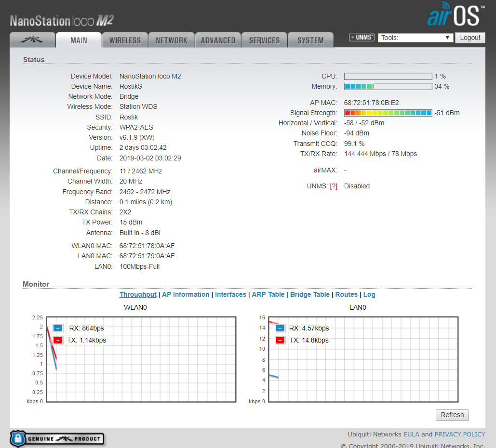The height and width of the screenshot is (448, 496).
Task: Click the Security value WPA2-AES
Action: click(136, 127)
